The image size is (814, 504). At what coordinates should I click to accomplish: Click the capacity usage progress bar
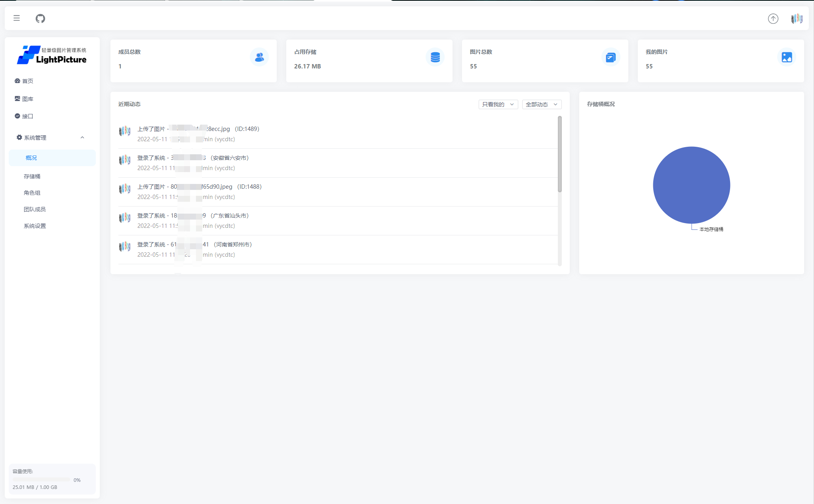(41, 480)
